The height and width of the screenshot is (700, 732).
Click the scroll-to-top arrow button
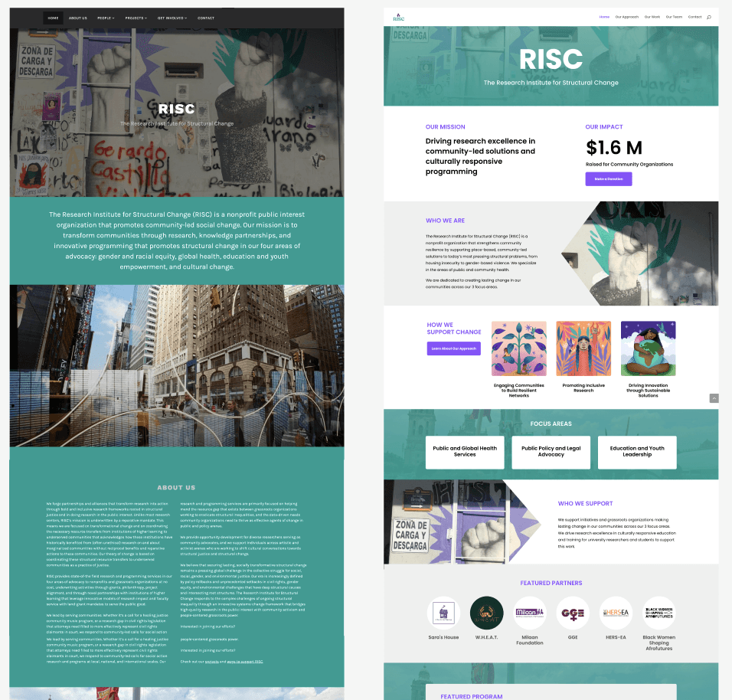714,397
